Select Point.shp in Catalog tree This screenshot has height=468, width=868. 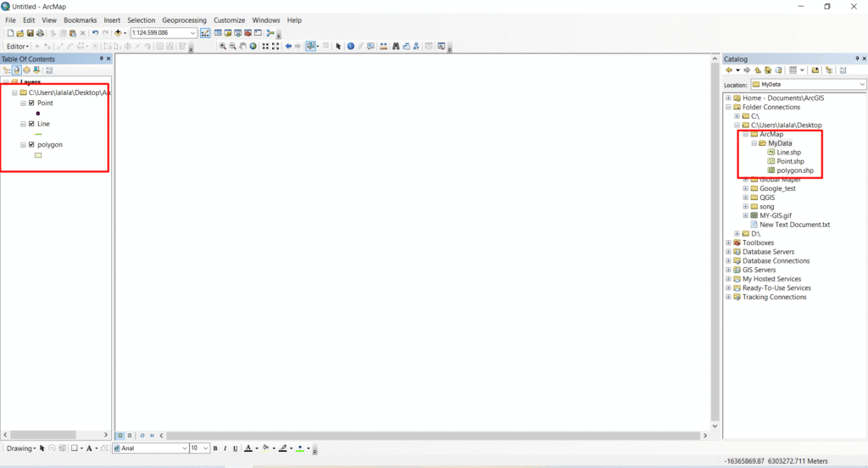pos(790,161)
